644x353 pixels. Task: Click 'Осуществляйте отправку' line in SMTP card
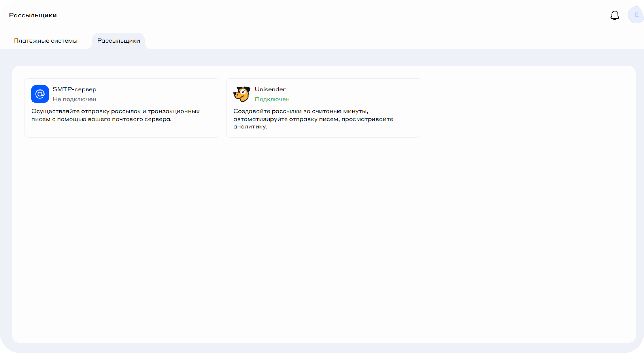tap(70, 111)
